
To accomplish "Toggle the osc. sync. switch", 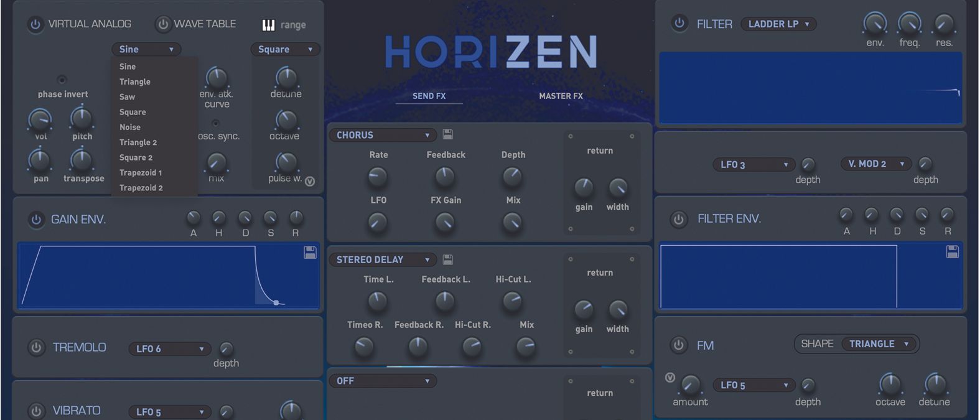I will click(x=215, y=123).
